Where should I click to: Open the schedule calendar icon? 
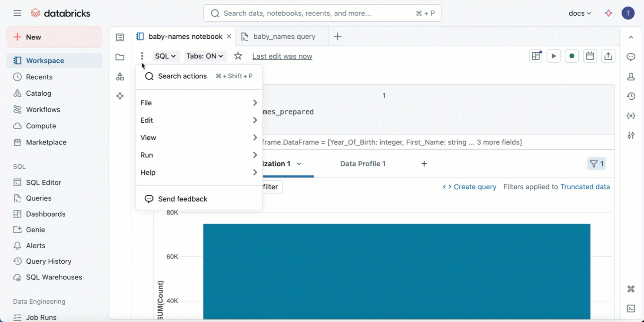coord(590,56)
